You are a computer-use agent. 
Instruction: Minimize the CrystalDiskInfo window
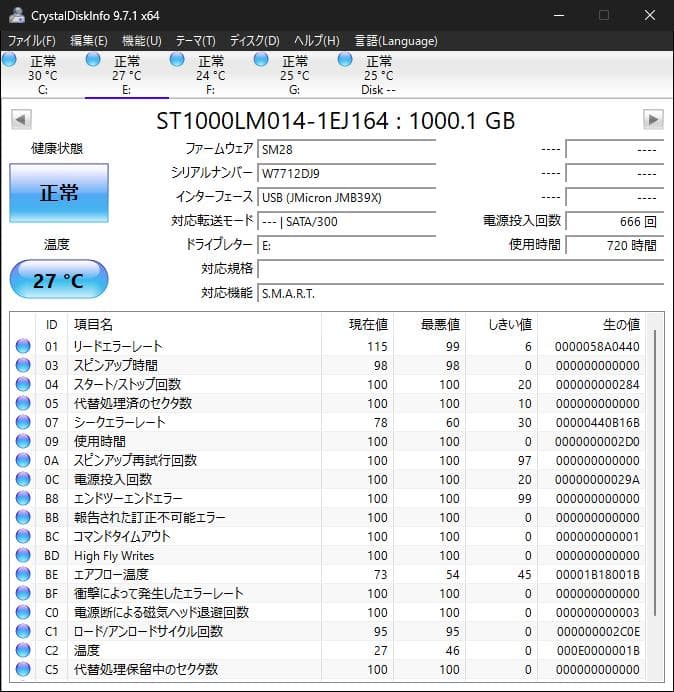(x=559, y=15)
